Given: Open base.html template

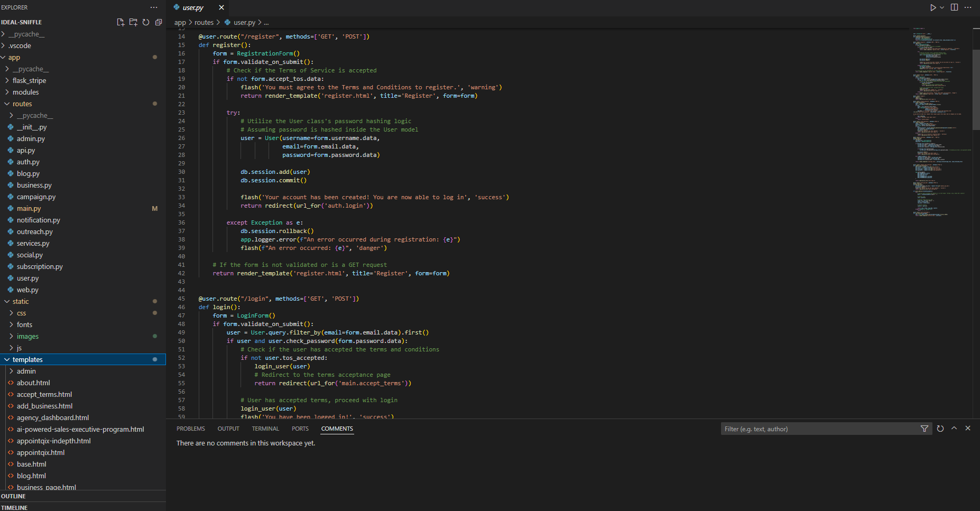Looking at the screenshot, I should [x=83, y=464].
